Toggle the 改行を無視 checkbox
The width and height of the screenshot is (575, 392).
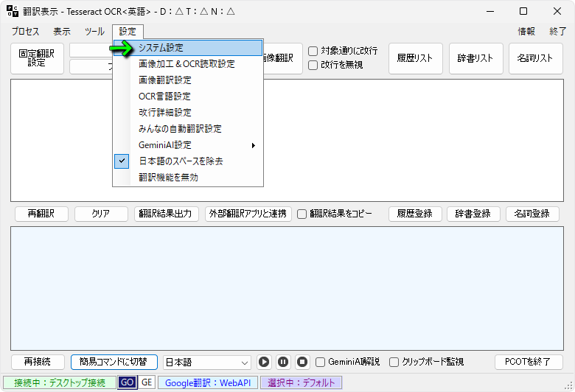click(313, 65)
